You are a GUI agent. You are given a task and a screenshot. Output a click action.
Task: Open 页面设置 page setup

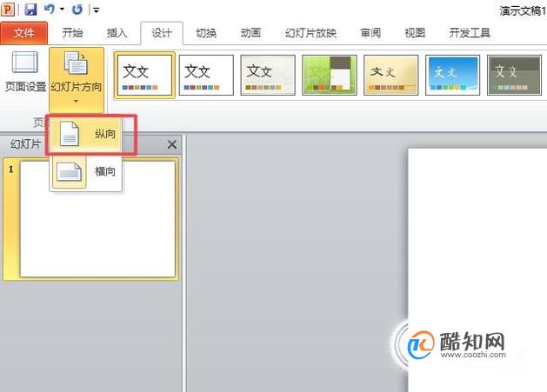25,71
